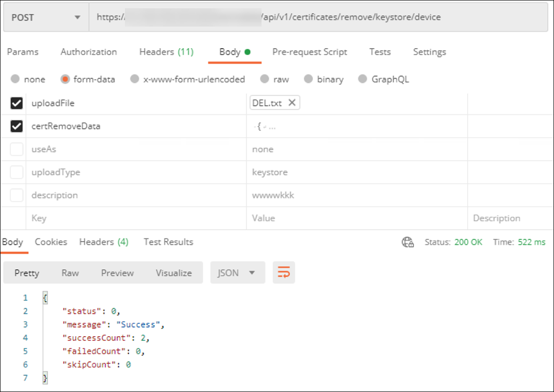Open the POST method dropdown
The image size is (554, 392).
45,18
